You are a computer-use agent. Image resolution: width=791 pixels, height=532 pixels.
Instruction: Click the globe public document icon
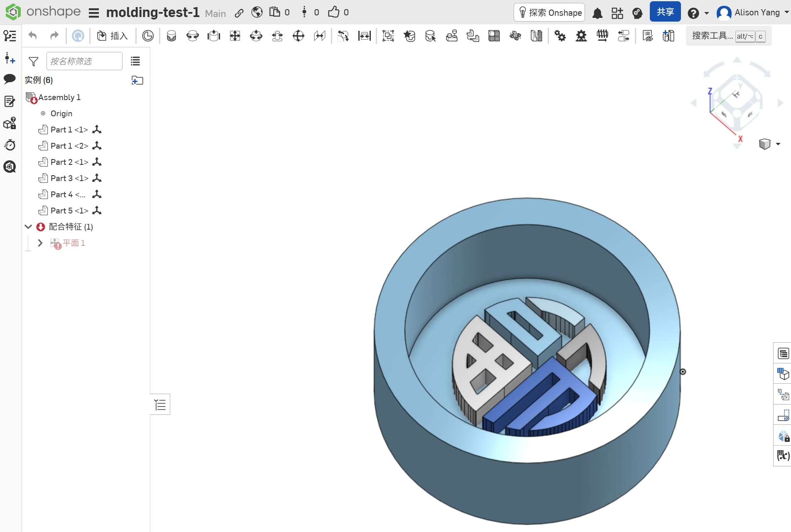[257, 12]
